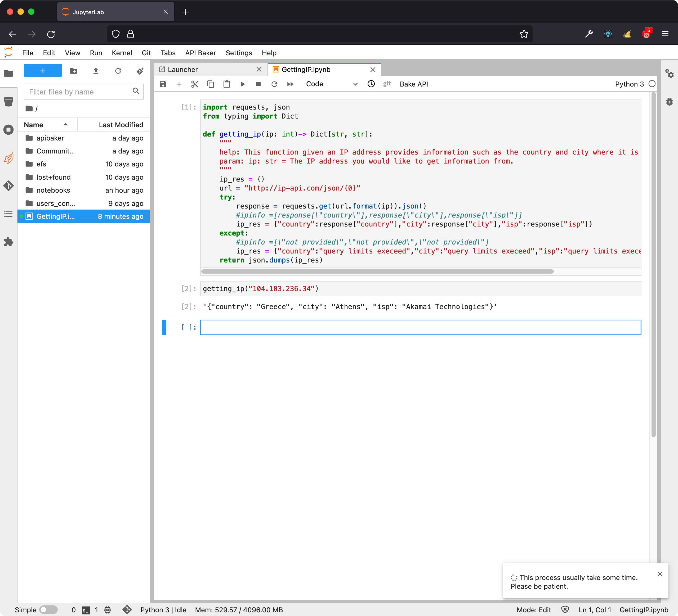Click the Bake API button
This screenshot has width=678, height=616.
click(414, 84)
